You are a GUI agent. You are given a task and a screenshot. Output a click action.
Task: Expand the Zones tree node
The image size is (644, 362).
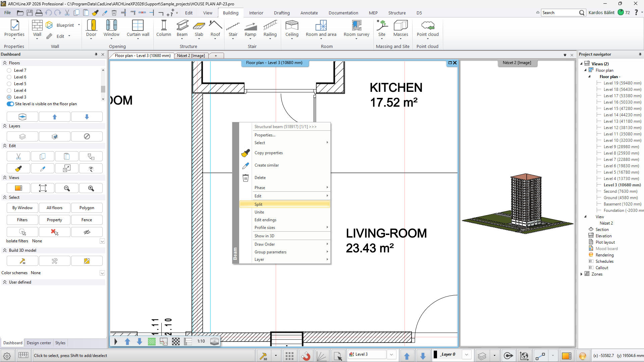pos(581,274)
